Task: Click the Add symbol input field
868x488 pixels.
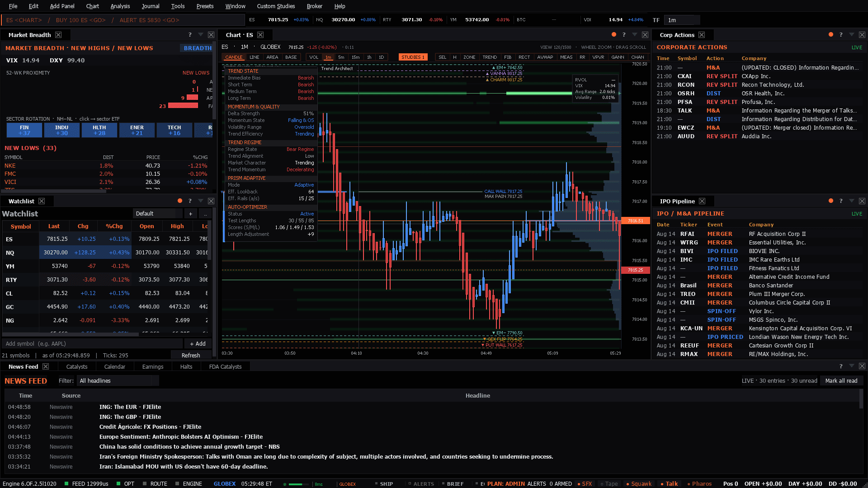Action: [92, 344]
